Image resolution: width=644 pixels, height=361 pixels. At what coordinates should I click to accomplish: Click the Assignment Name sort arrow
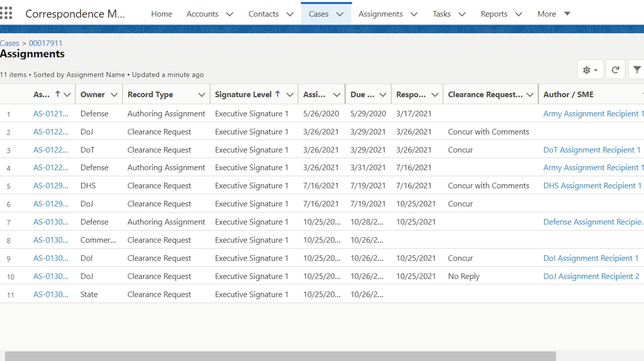[58, 94]
